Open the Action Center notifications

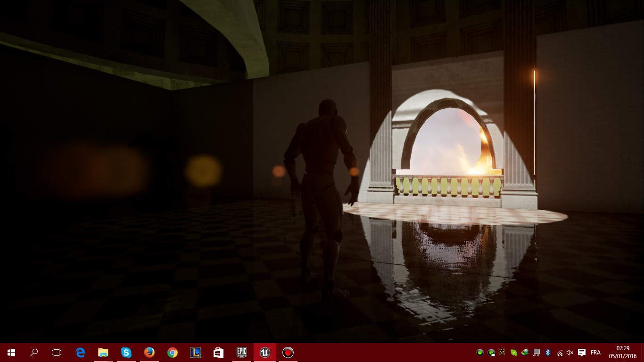(x=582, y=353)
